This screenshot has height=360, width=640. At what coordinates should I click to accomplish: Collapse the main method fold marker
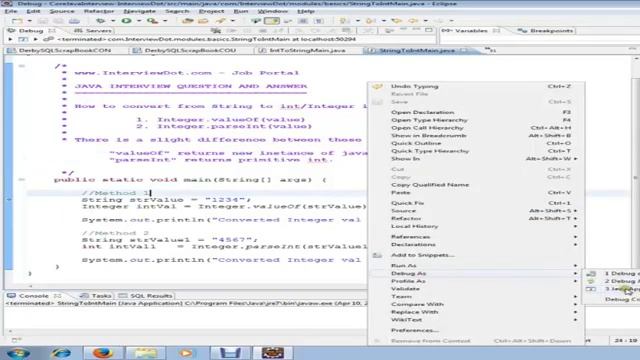22,180
